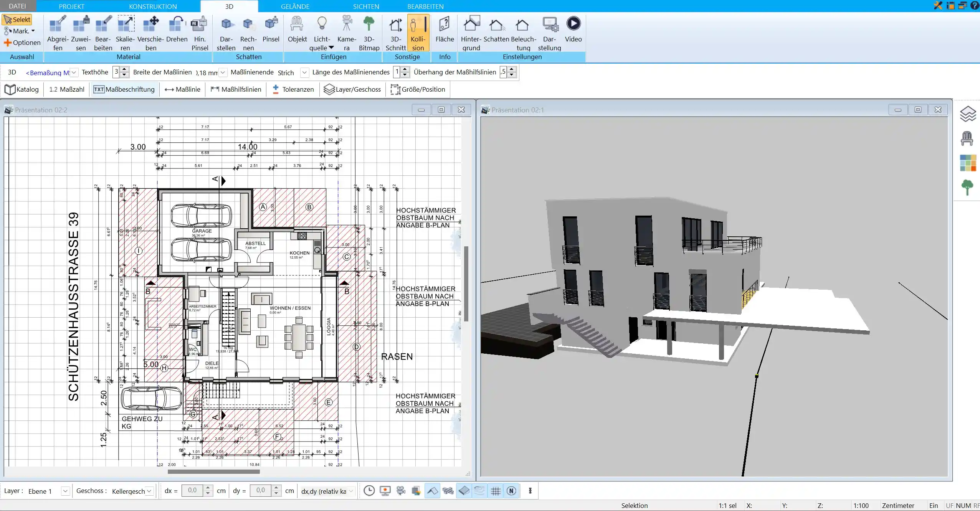Open the Schatten settings house icon
Viewport: 980px width, 511px height.
496,30
